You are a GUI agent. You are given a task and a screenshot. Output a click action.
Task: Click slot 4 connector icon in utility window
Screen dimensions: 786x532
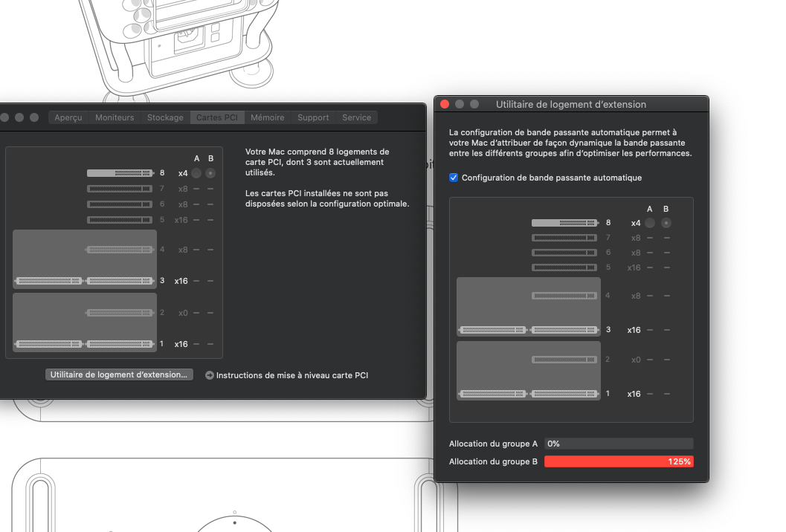coord(564,296)
